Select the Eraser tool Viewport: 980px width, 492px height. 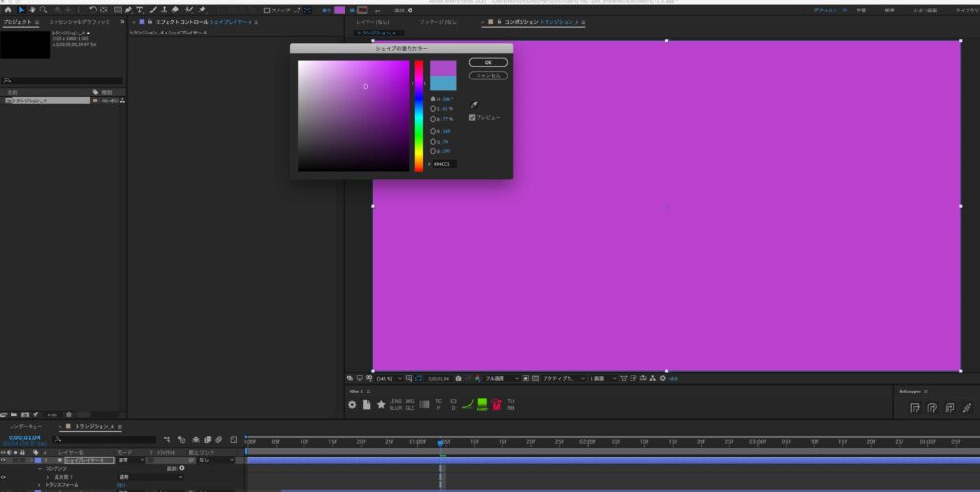[176, 10]
